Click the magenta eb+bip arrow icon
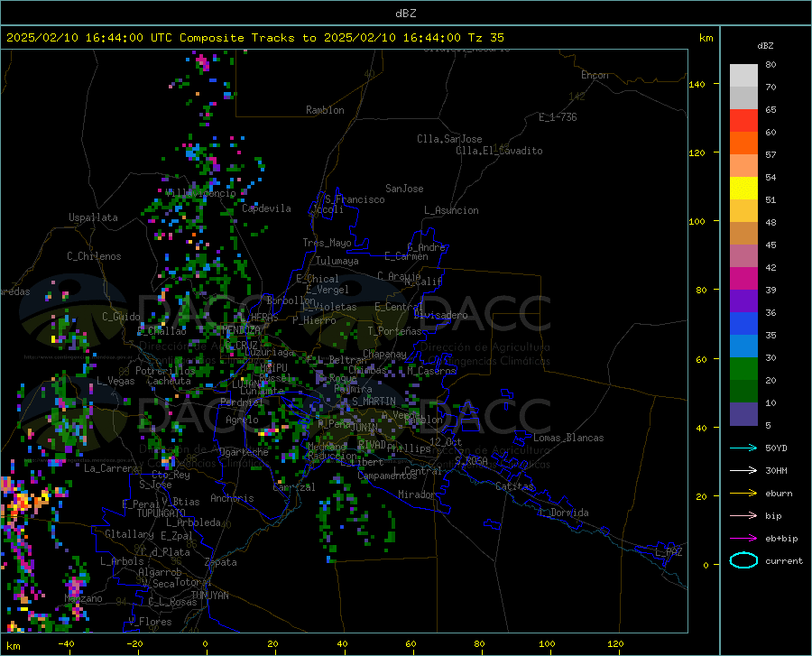 coord(743,539)
